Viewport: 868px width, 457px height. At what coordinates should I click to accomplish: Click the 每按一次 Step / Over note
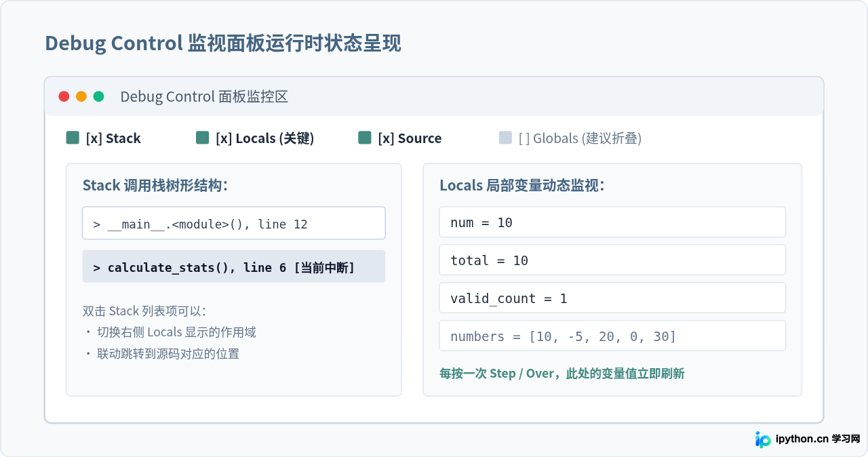coord(562,374)
